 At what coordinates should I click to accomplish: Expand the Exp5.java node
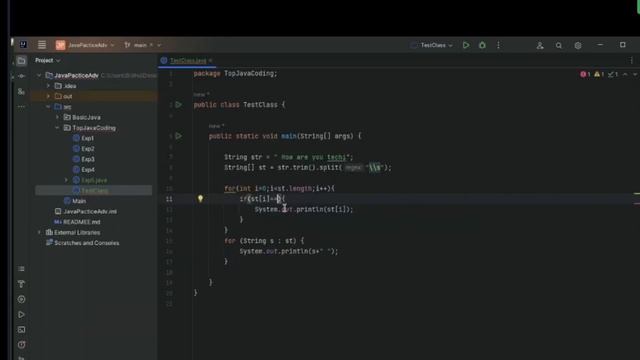(66, 180)
